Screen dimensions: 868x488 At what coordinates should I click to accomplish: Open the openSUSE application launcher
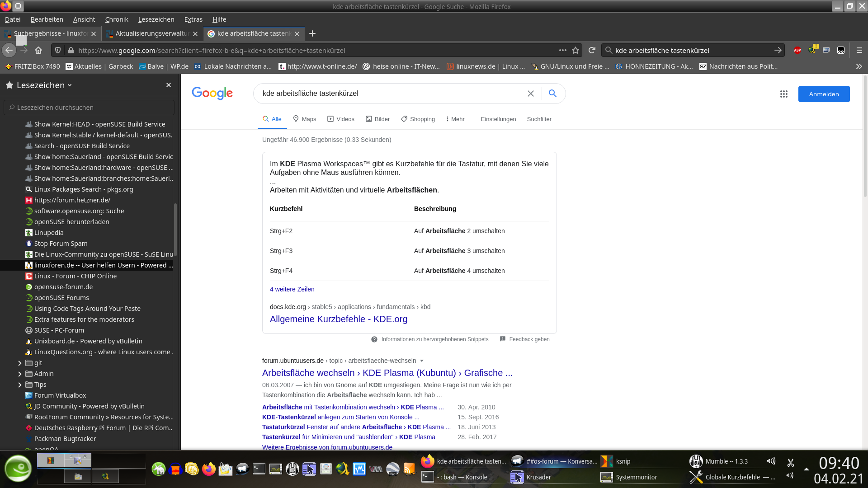[18, 468]
